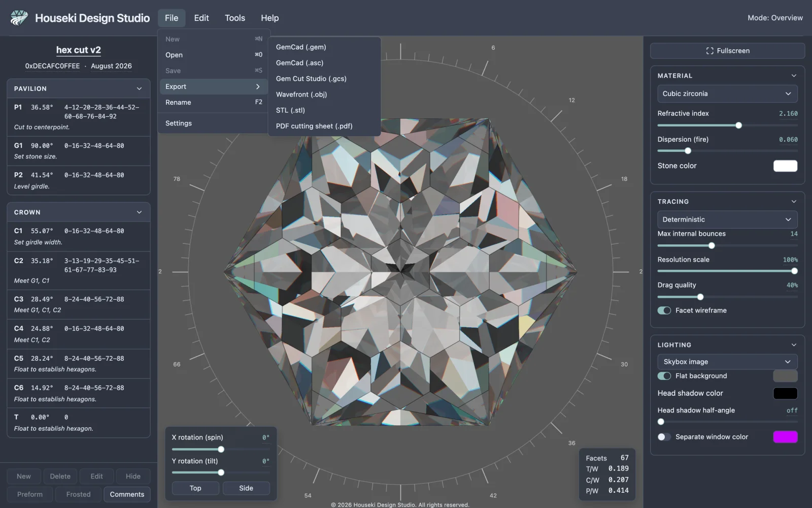812x508 pixels.
Task: Toggle the Facet wireframe switch
Action: click(664, 310)
